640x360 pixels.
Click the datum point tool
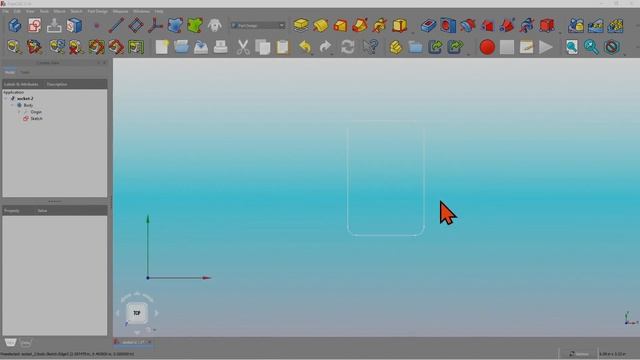coord(97,26)
